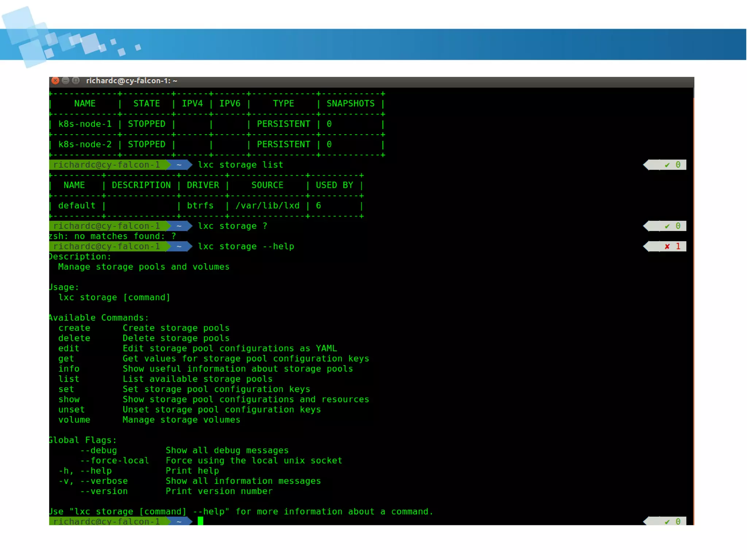Click the 'lxc storage --help' command text
Image resolution: width=747 pixels, height=560 pixels.
[x=246, y=247]
